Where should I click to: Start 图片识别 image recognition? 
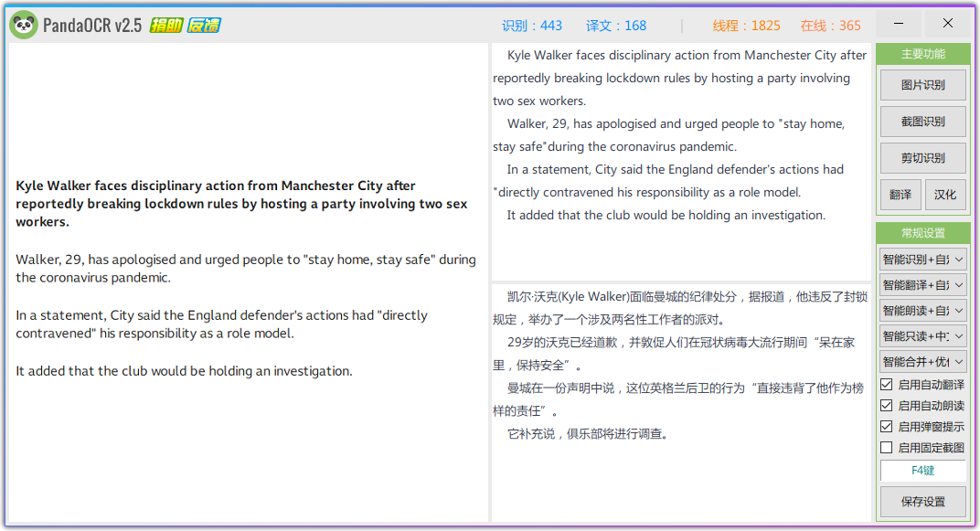tap(922, 84)
